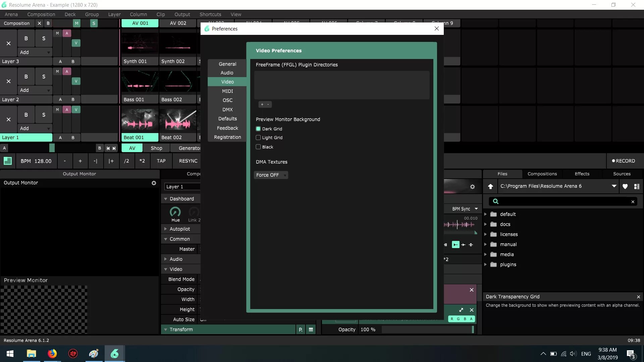Screen dimensions: 644x362
Task: Click the Hue dashboard knob
Action: point(175,212)
